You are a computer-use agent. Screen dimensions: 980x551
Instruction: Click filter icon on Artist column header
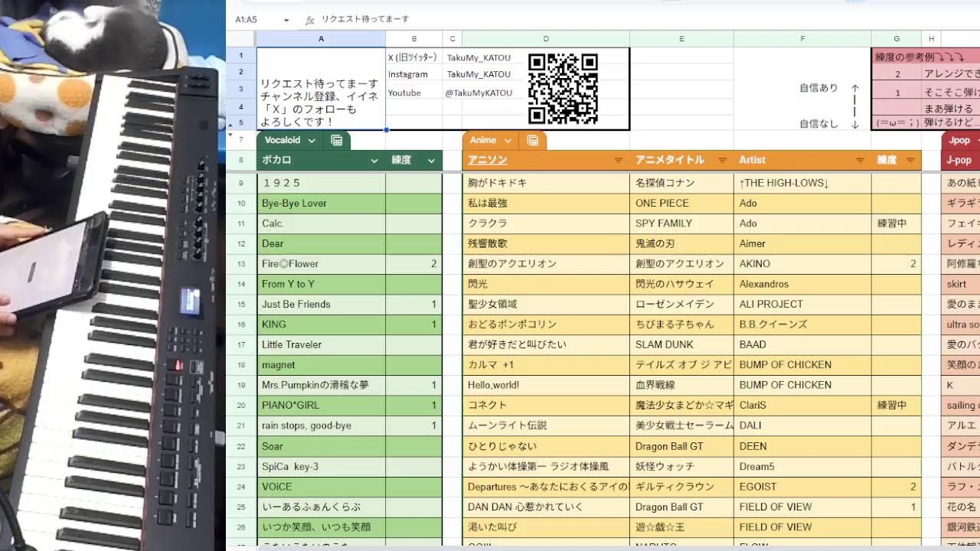click(x=860, y=161)
